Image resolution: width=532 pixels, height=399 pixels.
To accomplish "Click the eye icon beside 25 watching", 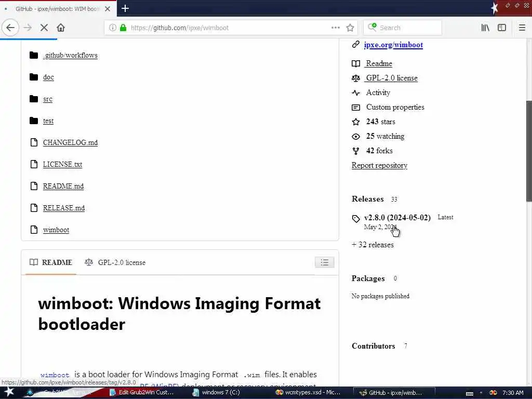I will coord(355,137).
